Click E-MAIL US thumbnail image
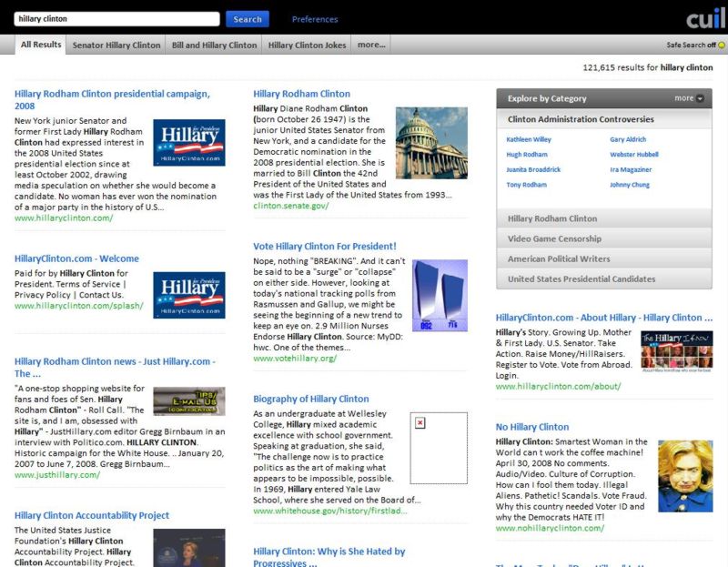Image resolution: width=728 pixels, height=567 pixels. point(189,400)
